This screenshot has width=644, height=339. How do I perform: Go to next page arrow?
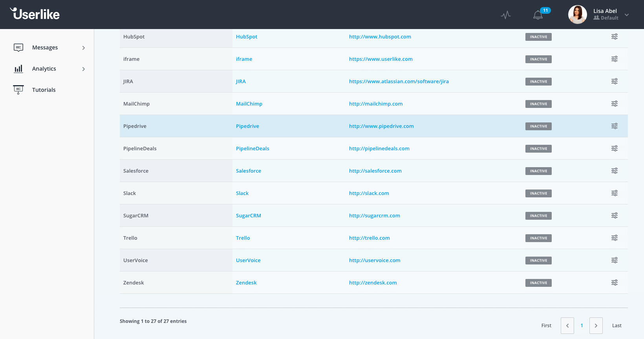596,326
